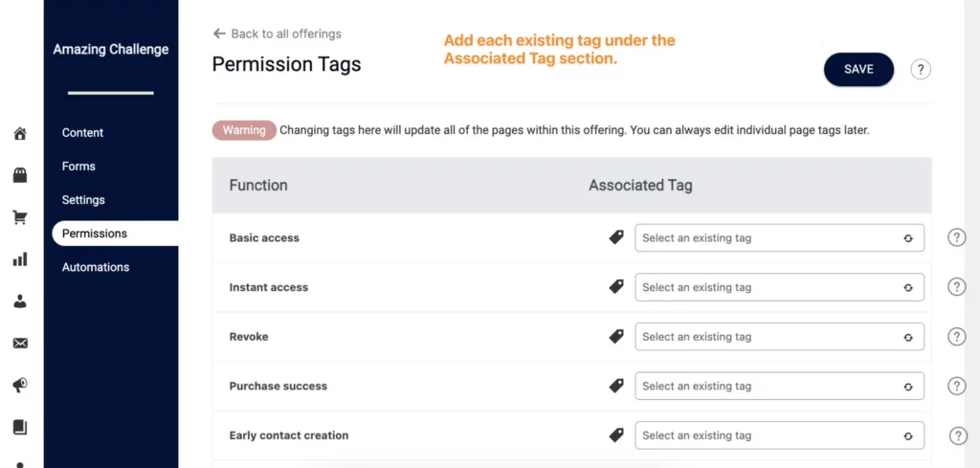Screen dimensions: 980x468
Task: Click the contacts person icon
Action: [x=20, y=301]
